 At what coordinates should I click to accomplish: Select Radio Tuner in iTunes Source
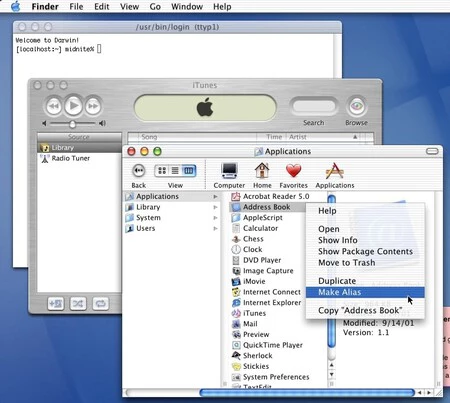[x=79, y=158]
